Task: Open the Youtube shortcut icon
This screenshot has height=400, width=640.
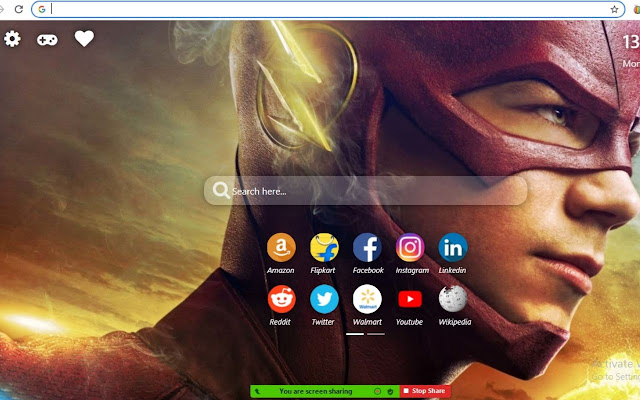Action: point(410,299)
